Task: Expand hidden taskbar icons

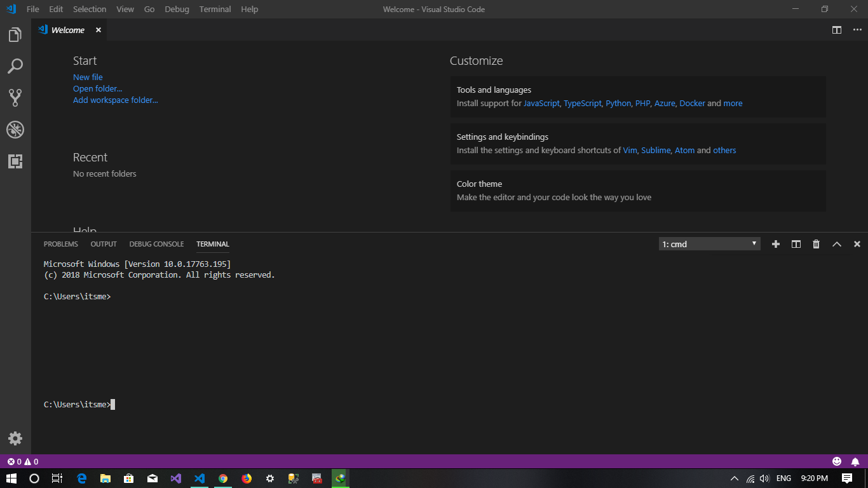Action: pyautogui.click(x=733, y=478)
